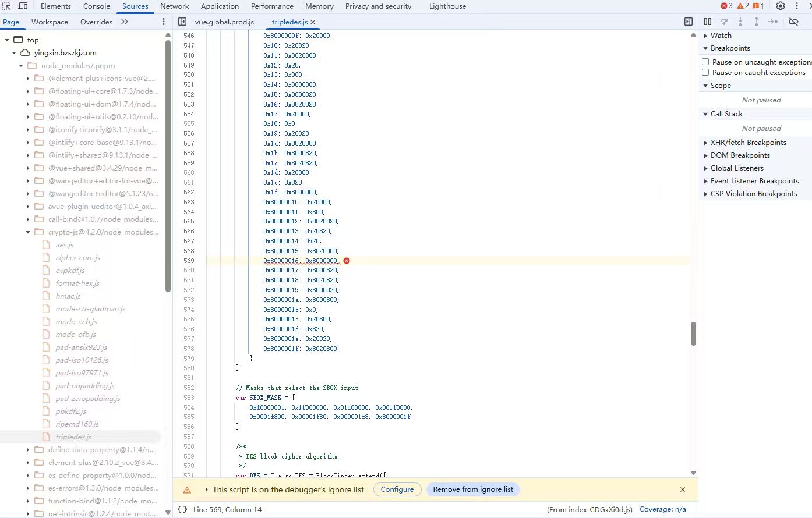This screenshot has height=518, width=812.
Task: Enable Pause on caught exceptions
Action: coord(705,73)
